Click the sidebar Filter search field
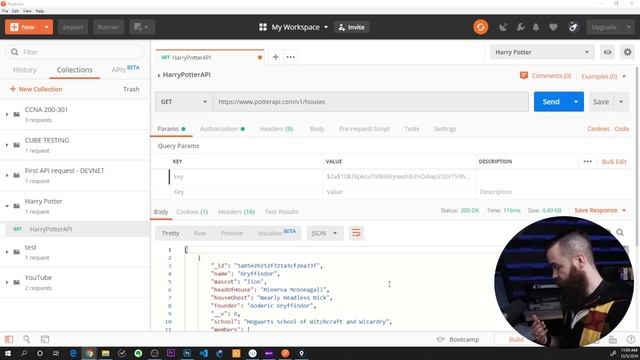The image size is (640, 360). [x=75, y=52]
